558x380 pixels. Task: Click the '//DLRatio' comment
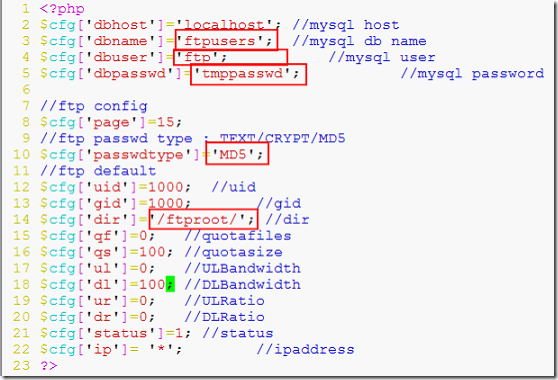(x=225, y=317)
